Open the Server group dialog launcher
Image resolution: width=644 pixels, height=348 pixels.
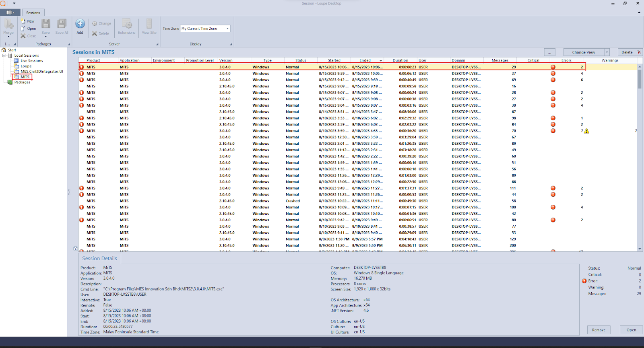click(x=157, y=44)
